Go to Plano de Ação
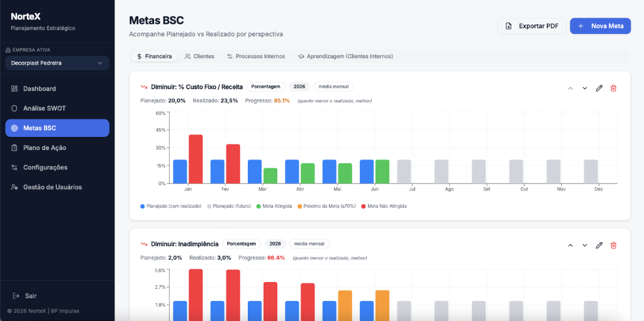Viewport: 644px width, 321px height. pyautogui.click(x=57, y=148)
